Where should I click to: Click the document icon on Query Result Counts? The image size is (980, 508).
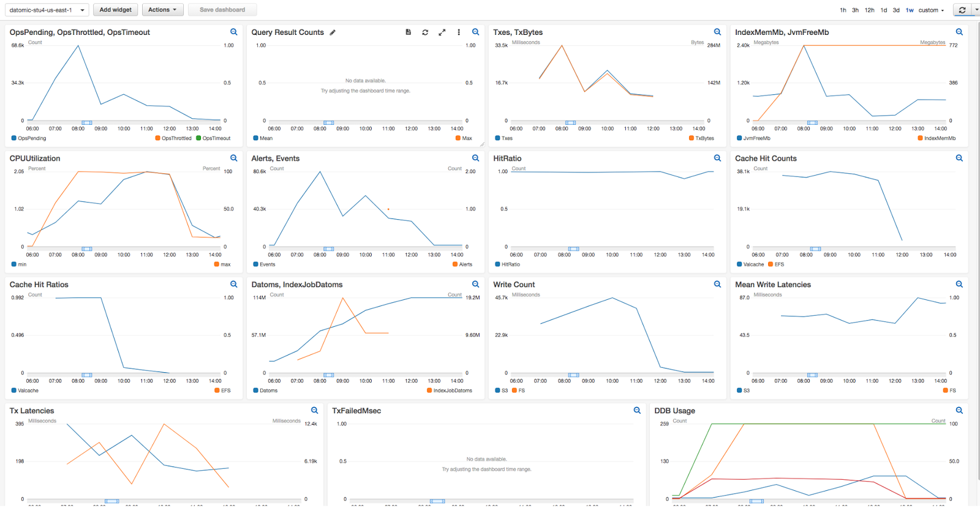pos(409,32)
